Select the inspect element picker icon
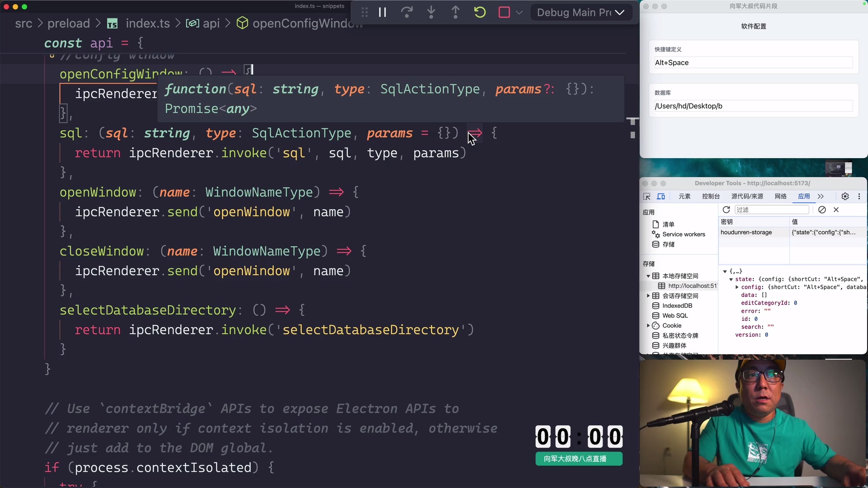This screenshot has height=488, width=868. pyautogui.click(x=646, y=197)
